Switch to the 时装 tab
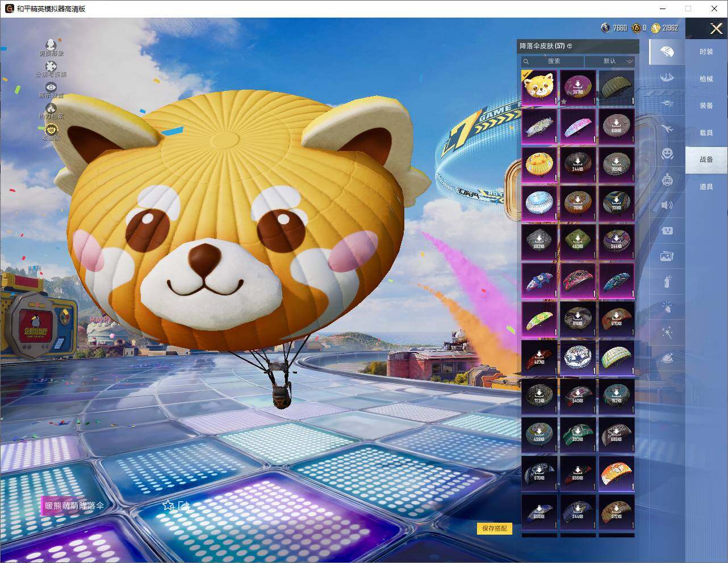This screenshot has width=728, height=563. coord(706,52)
